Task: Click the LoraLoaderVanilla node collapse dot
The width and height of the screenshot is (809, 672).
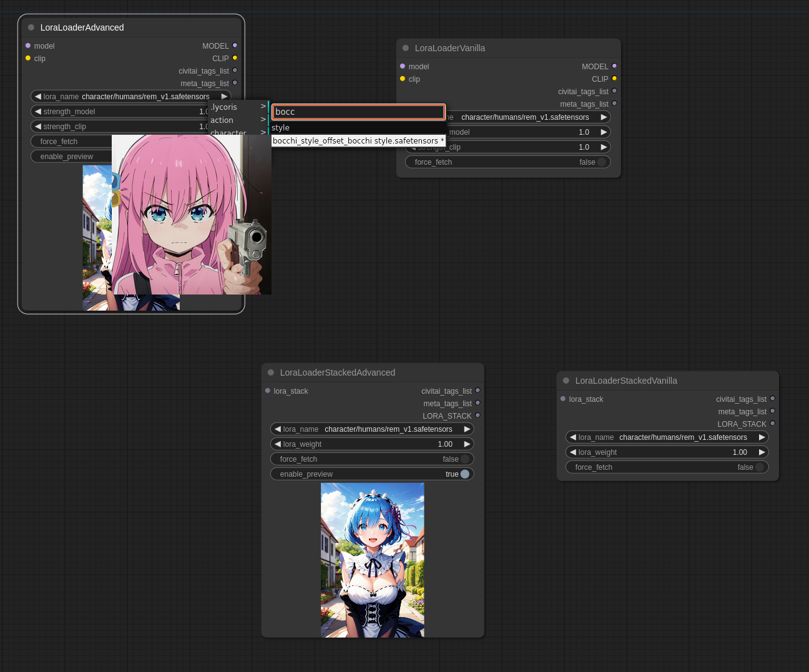Action: [406, 48]
